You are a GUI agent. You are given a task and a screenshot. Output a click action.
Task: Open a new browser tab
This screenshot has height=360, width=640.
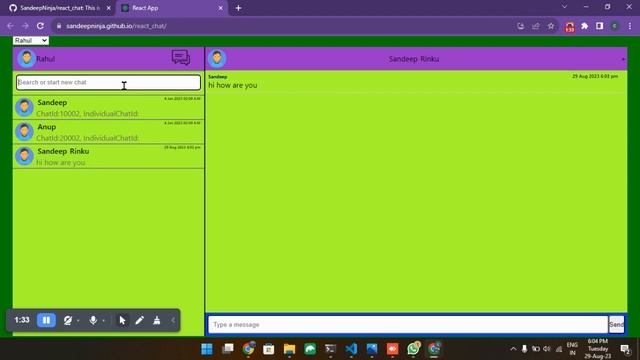click(238, 8)
